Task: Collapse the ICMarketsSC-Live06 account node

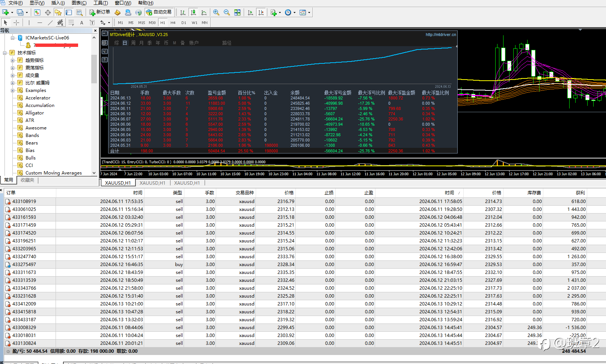Action: pos(13,38)
